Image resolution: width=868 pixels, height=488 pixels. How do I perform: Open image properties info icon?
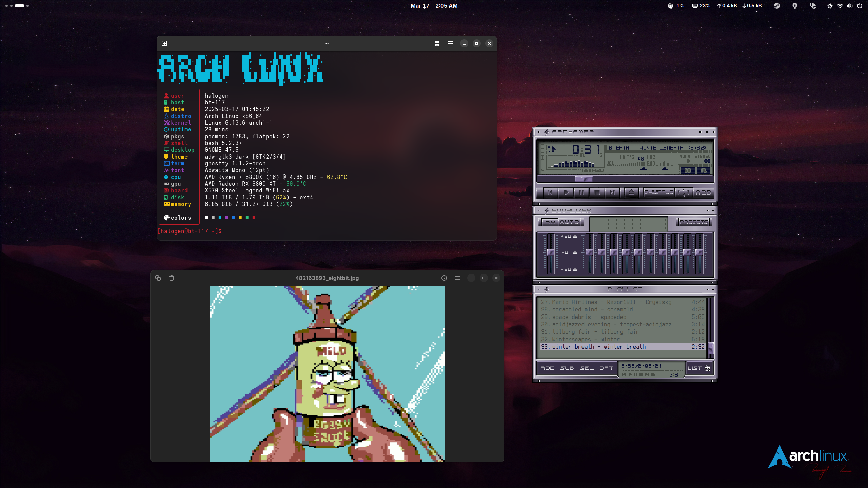[x=444, y=278]
